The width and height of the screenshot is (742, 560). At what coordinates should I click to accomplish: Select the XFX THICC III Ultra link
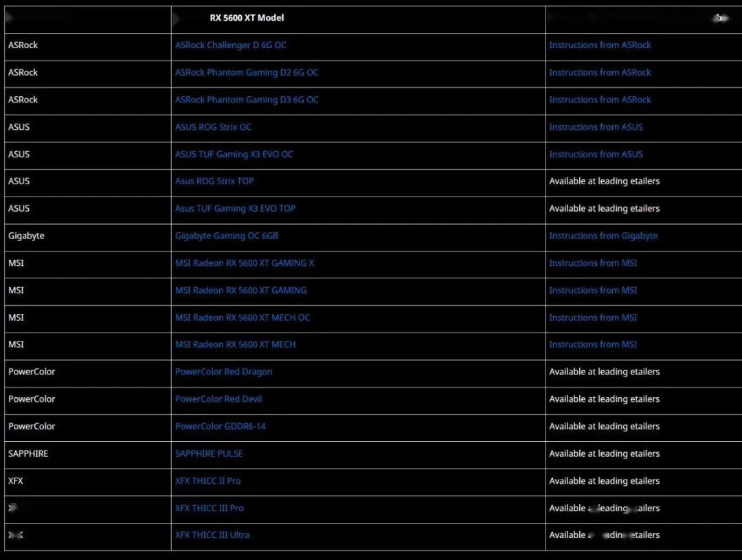(212, 535)
